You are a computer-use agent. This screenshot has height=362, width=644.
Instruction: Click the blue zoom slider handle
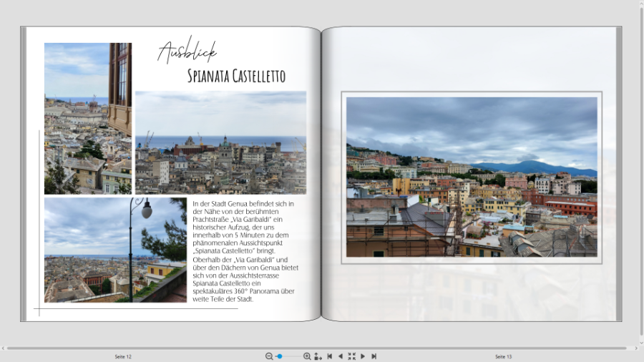coord(280,356)
